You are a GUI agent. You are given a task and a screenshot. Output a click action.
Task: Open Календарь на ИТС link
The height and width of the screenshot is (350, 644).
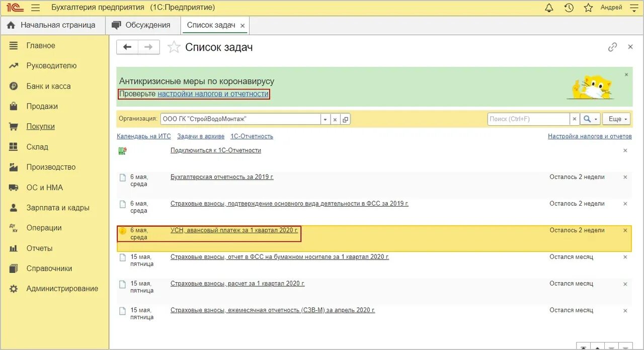click(144, 136)
